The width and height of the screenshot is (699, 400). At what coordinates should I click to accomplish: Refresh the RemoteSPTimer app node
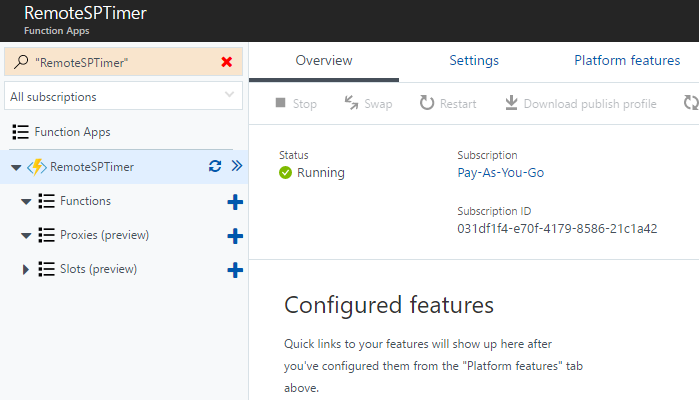click(215, 166)
